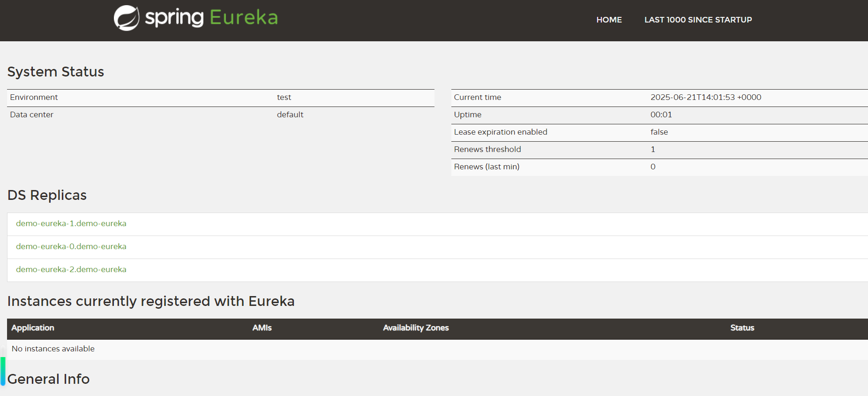Click the Environment value test

284,97
